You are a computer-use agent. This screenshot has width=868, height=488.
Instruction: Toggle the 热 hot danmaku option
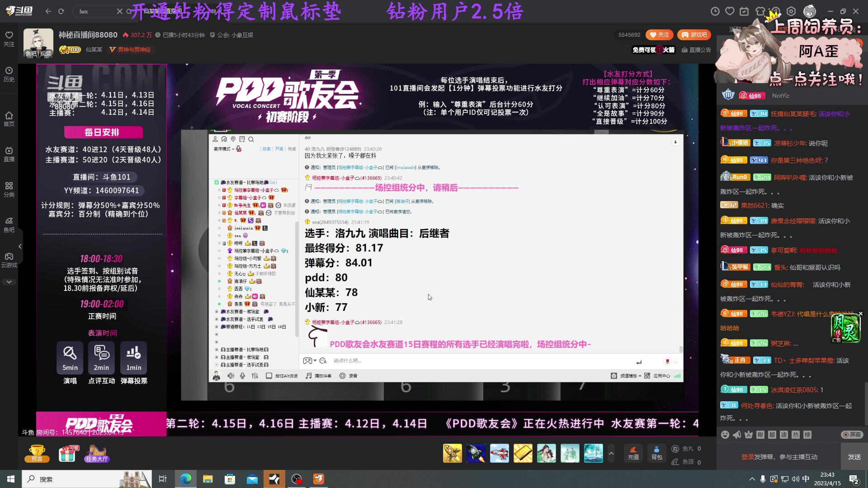pos(796,435)
